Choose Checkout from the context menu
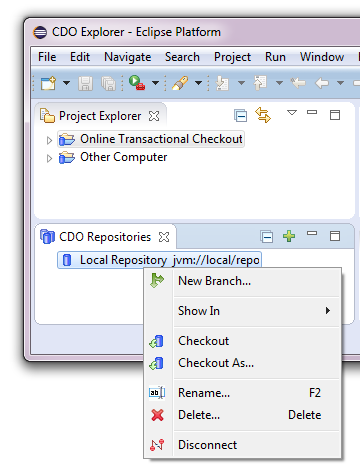Screen dimensions: 360x464 (x=242, y=341)
